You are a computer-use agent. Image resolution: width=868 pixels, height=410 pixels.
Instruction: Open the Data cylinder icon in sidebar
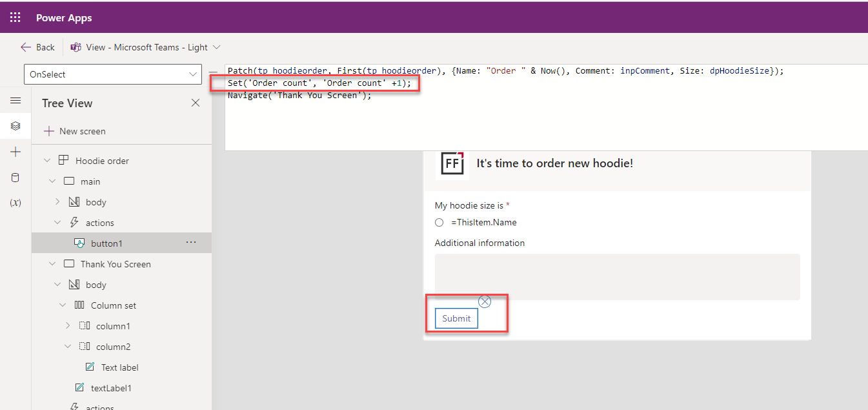(15, 178)
